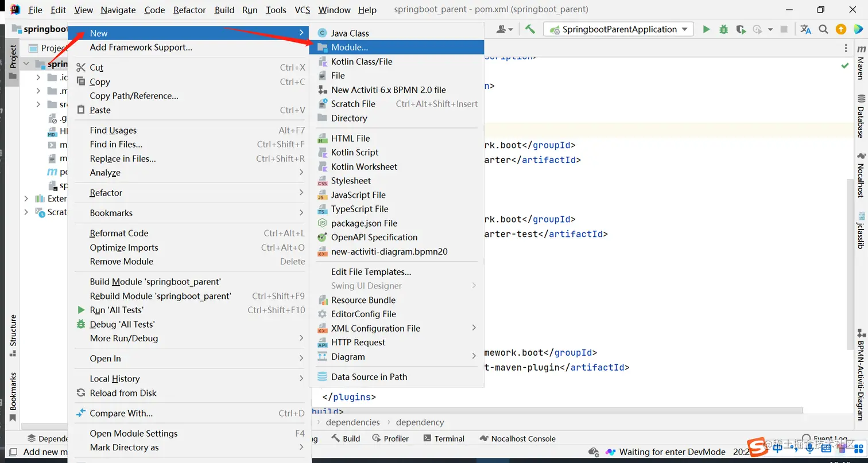
Task: Create a new Stylesheet
Action: [397, 181]
